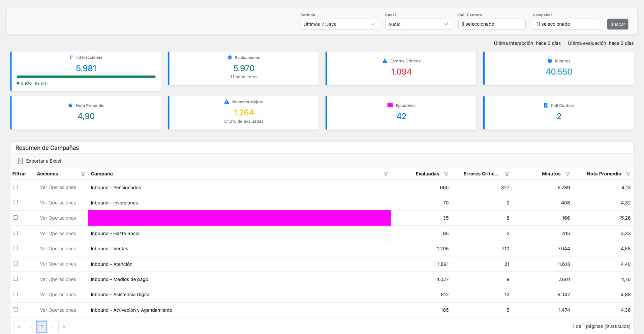Check the Inbound - Pensionados row checkbox
Image resolution: width=644 pixels, height=334 pixels.
coord(16,187)
